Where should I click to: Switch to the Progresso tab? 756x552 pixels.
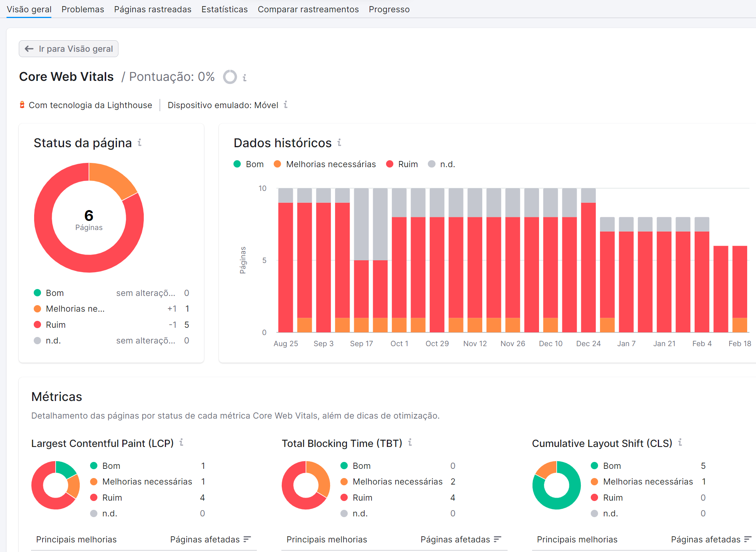point(389,9)
